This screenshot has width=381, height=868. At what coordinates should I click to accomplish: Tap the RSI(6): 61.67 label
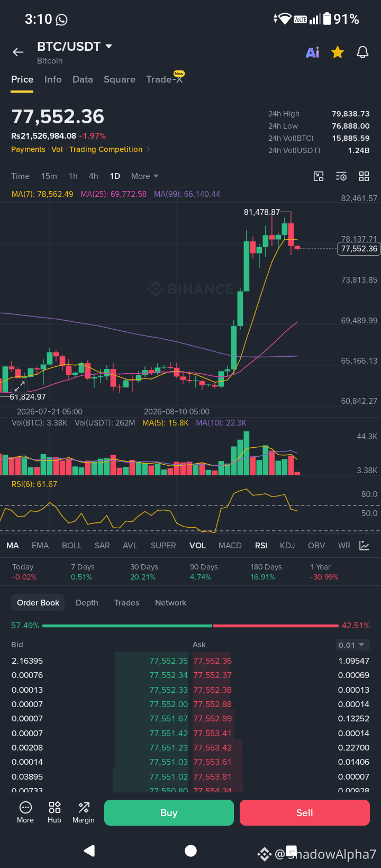[x=34, y=484]
